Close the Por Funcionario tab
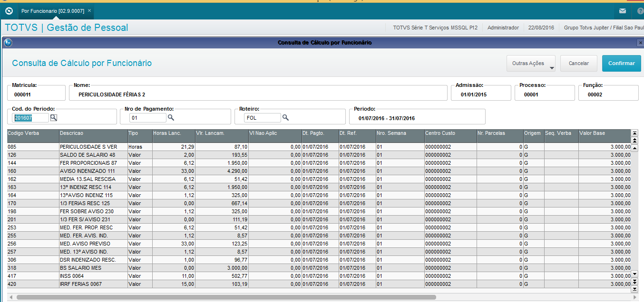Image resolution: width=644 pixels, height=302 pixels. [x=89, y=10]
